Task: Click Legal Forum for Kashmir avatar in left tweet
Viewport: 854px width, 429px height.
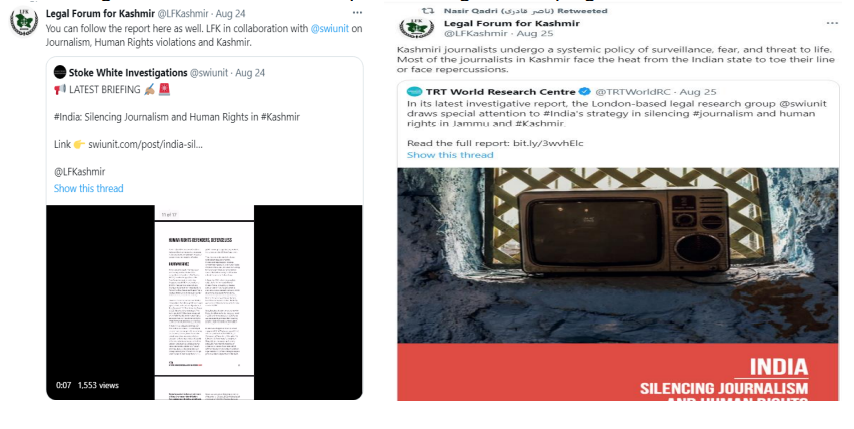Action: pyautogui.click(x=24, y=22)
